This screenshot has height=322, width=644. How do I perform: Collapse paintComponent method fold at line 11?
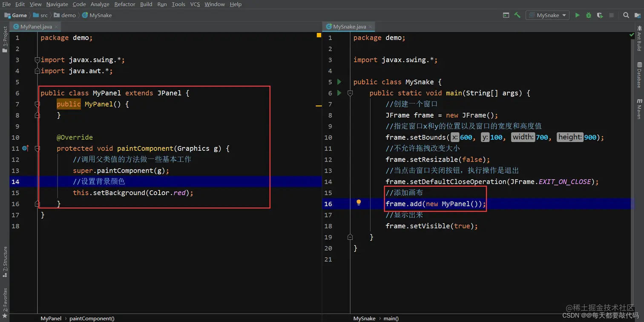pyautogui.click(x=37, y=148)
